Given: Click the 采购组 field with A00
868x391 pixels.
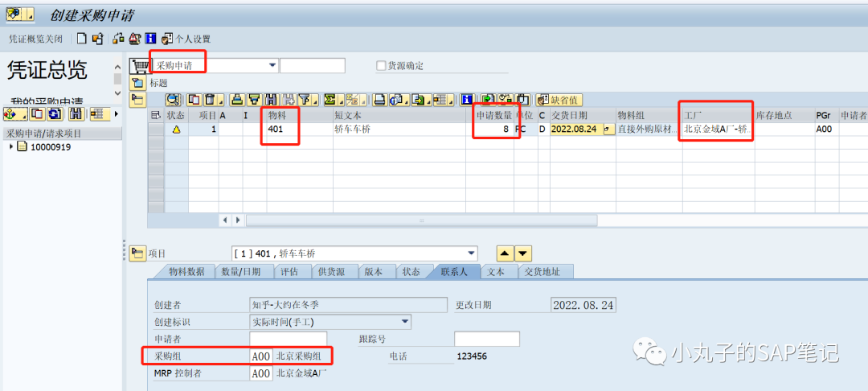Looking at the screenshot, I should click(x=260, y=356).
